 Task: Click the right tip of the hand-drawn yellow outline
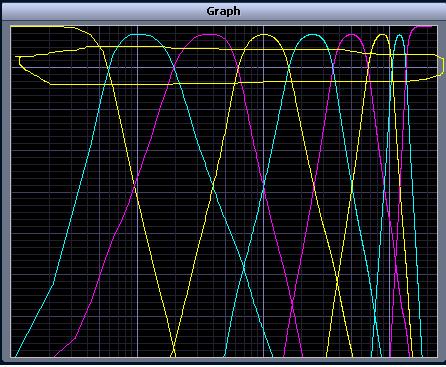pyautogui.click(x=442, y=65)
